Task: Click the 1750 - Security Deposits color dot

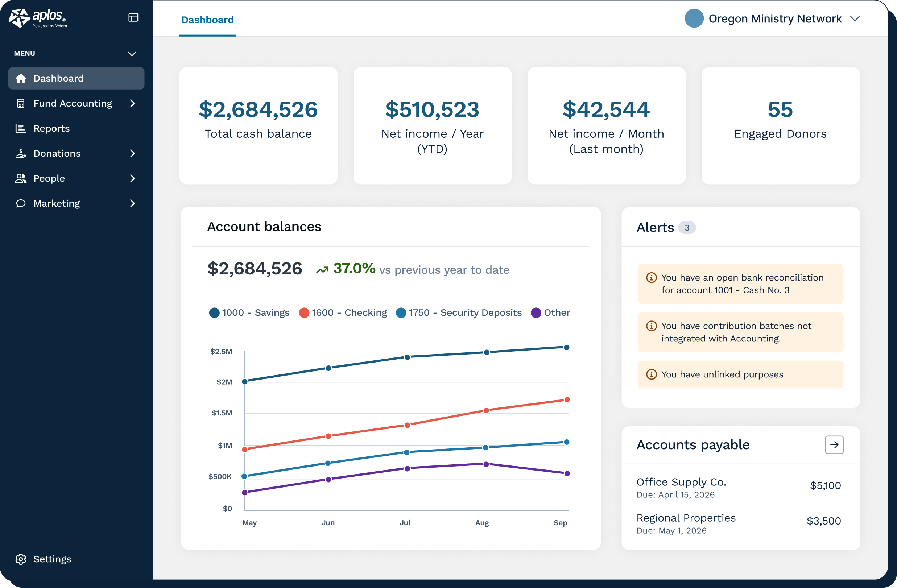Action: click(x=401, y=312)
